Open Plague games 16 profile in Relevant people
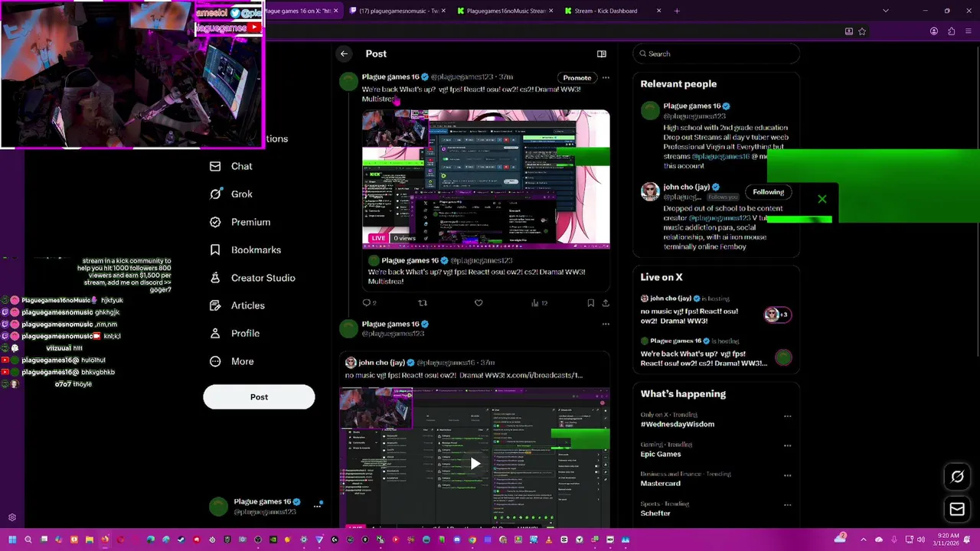This screenshot has height=551, width=980. click(x=691, y=106)
